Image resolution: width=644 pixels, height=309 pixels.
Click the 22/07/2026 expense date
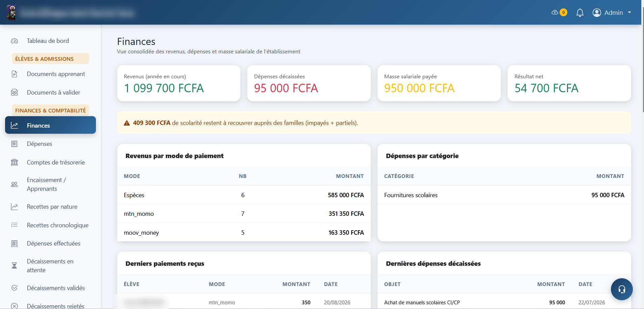[592, 303]
